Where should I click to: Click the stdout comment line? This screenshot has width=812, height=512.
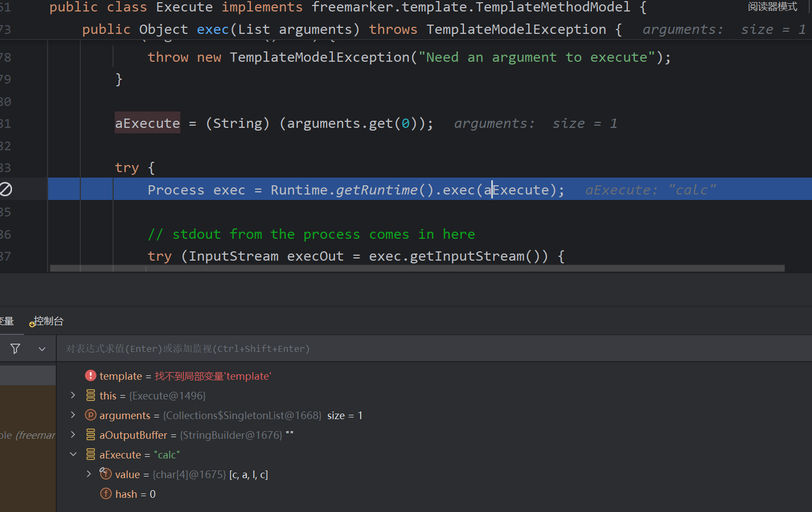[x=311, y=234]
